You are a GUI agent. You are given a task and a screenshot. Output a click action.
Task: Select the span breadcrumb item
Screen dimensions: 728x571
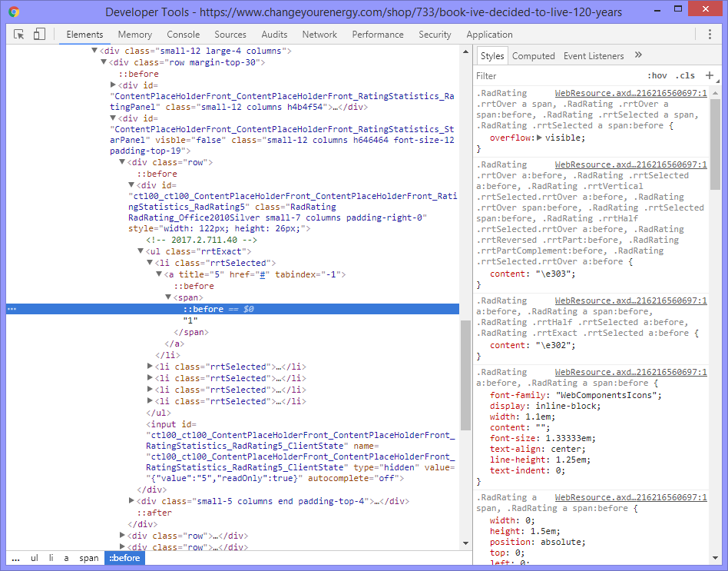pyautogui.click(x=88, y=558)
